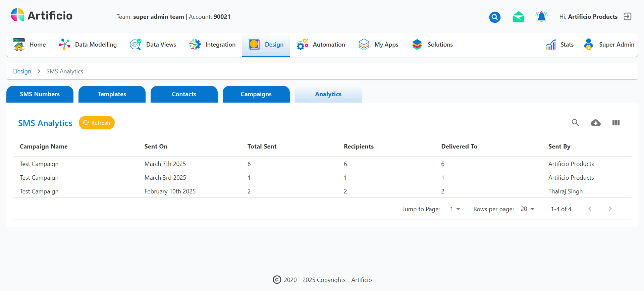644x291 pixels.
Task: Click the Design breadcrumb link
Action: 22,71
